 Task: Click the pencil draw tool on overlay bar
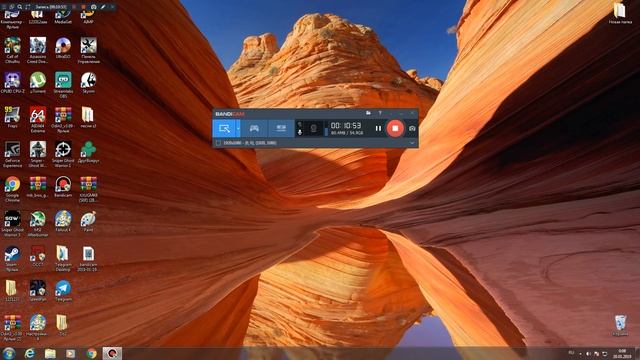(103, 7)
